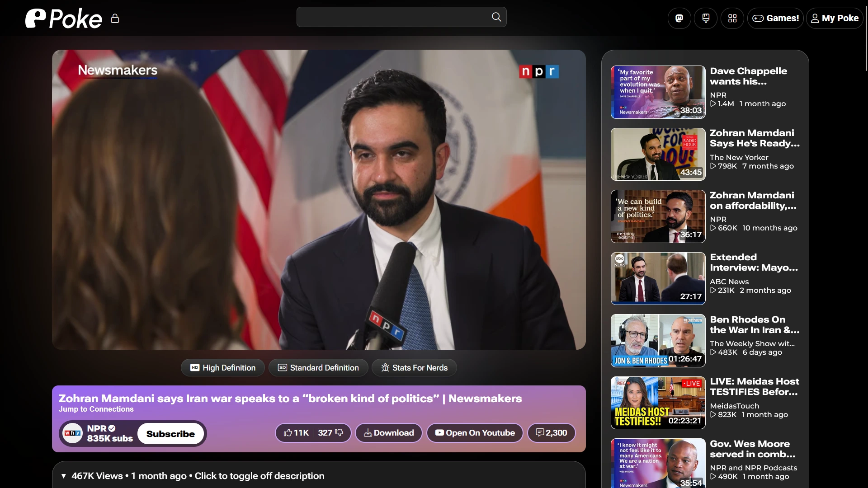
Task: Open the LIVE Meidas Host Testifies thumbnail
Action: pyautogui.click(x=658, y=403)
